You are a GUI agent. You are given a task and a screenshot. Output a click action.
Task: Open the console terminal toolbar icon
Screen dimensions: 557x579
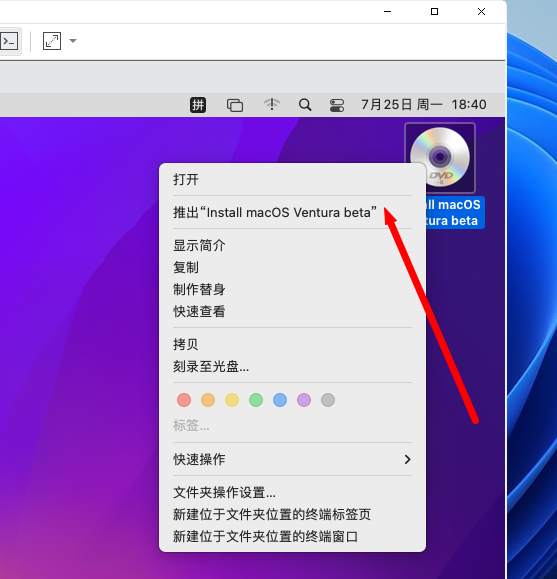[x=9, y=41]
